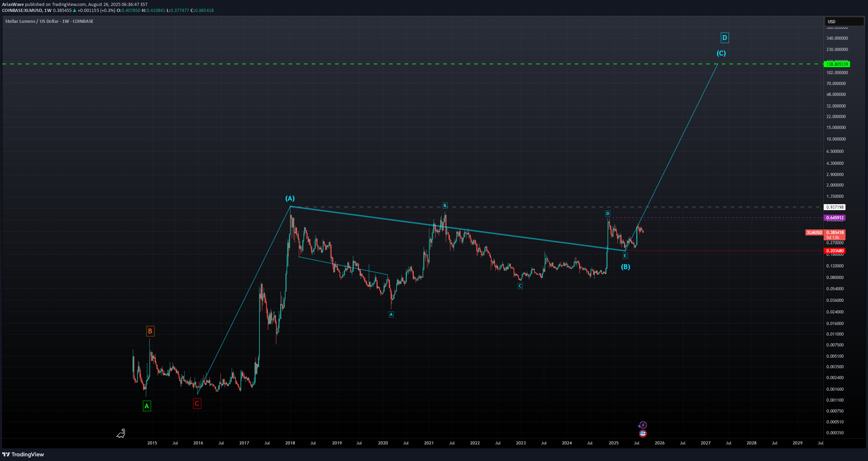Click the 2021 label on time axis

[429, 443]
